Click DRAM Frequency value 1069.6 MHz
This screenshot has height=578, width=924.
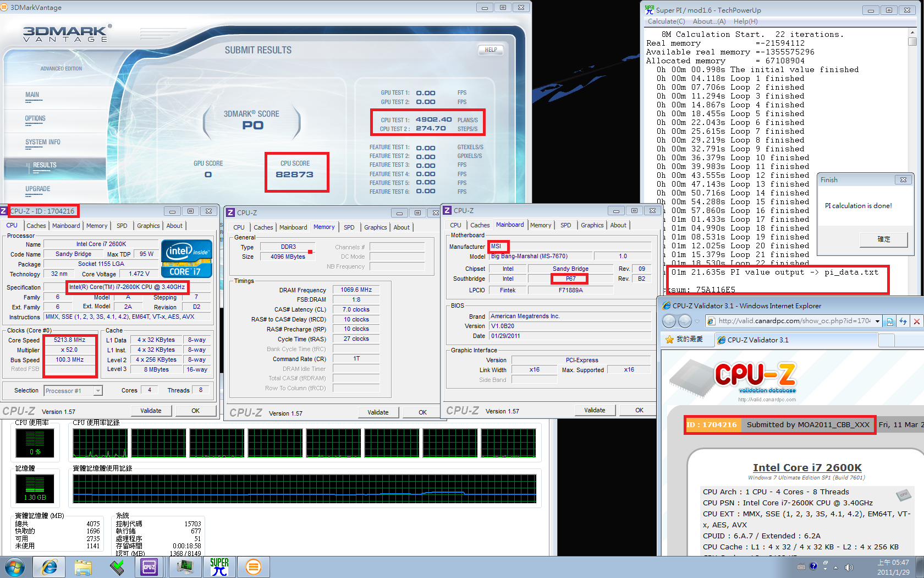356,290
